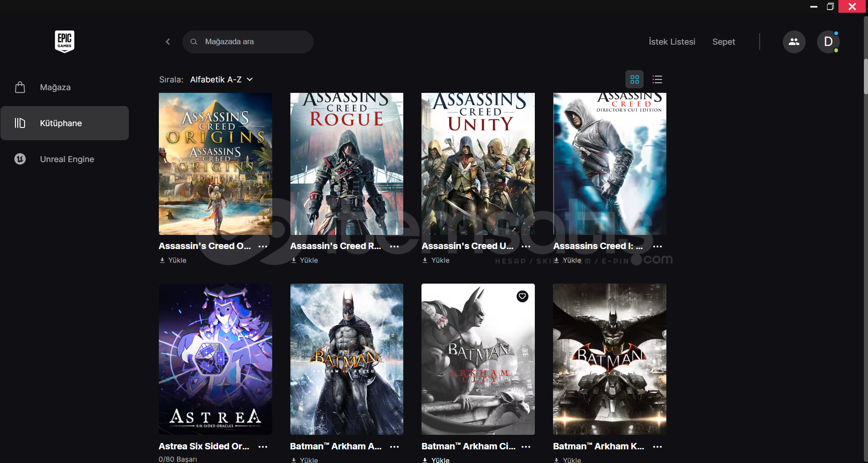Go back with the left arrow

click(168, 42)
